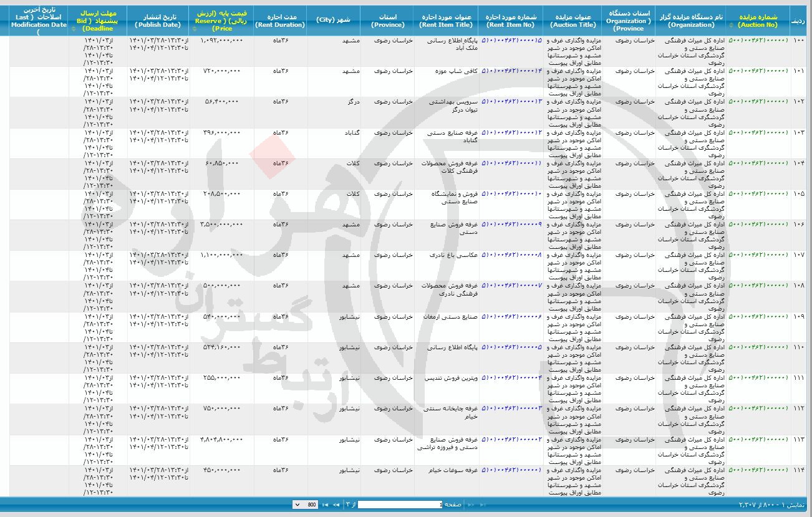Open rent item link ۵۱۰۱۰۰۴۶۲۱۰۰۰۰۱۲

511,132
